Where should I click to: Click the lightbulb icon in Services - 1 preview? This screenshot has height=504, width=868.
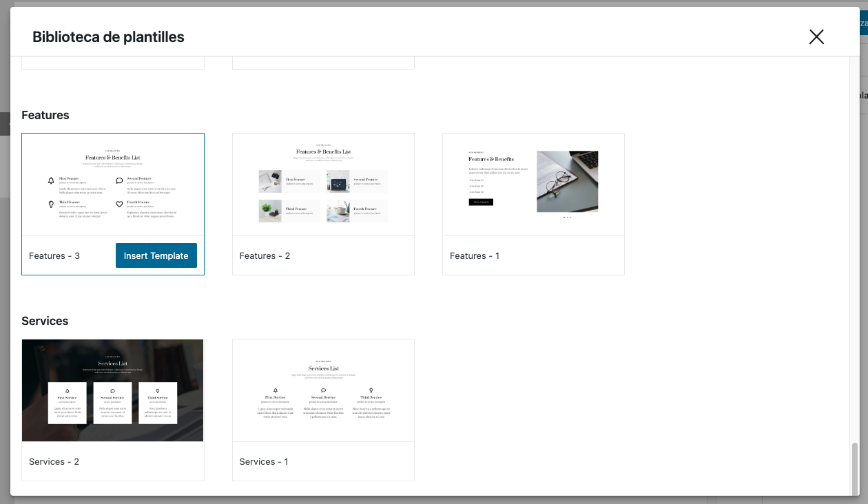coord(371,390)
